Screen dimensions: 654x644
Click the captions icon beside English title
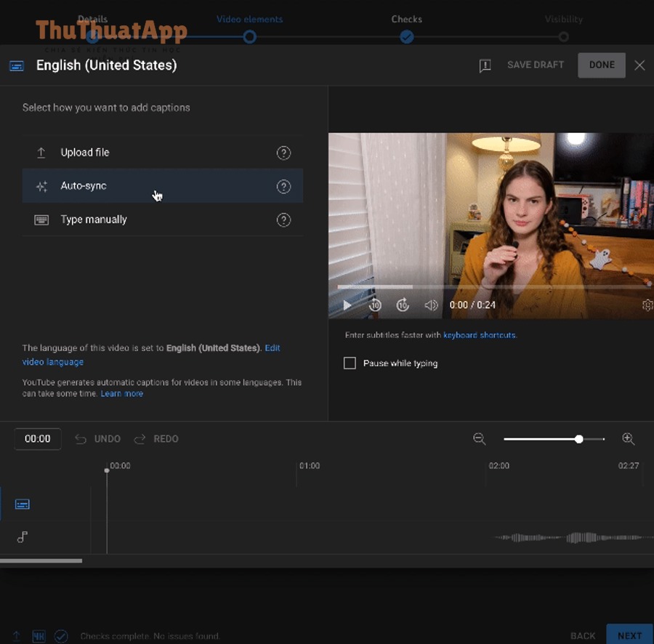[x=17, y=66]
